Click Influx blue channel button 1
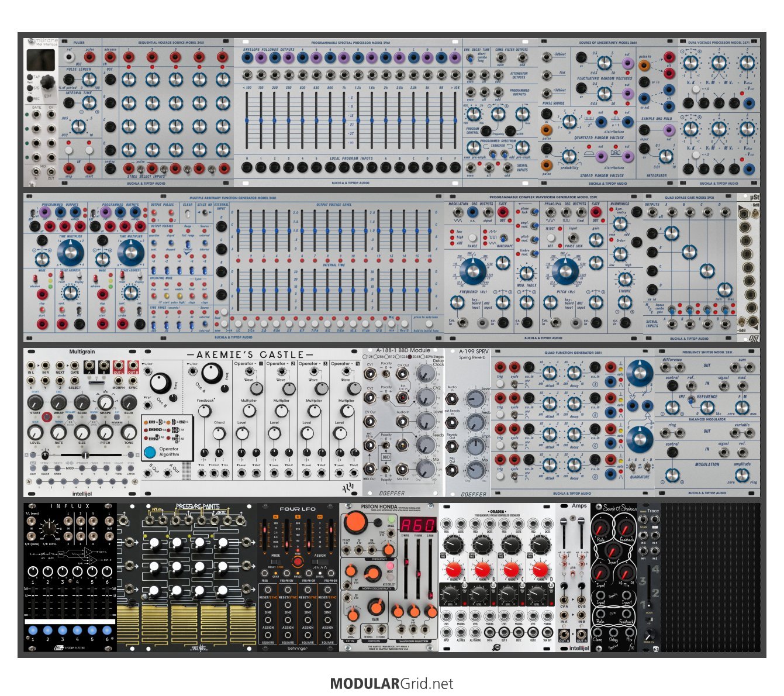 click(33, 630)
